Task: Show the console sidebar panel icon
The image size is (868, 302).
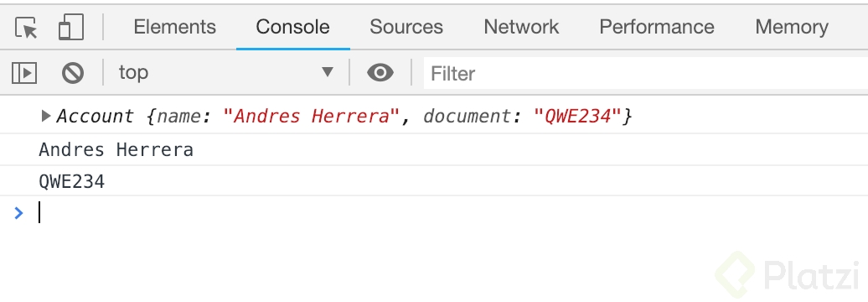Action: pyautogui.click(x=24, y=73)
